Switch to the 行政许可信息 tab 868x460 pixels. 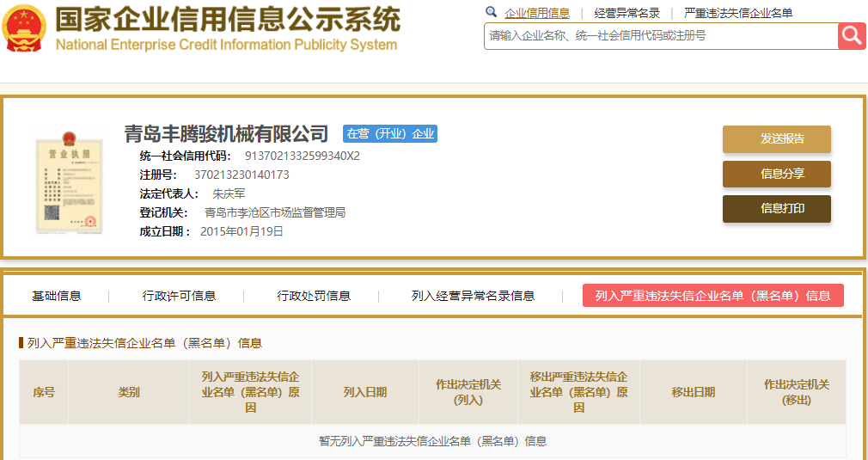coord(179,296)
